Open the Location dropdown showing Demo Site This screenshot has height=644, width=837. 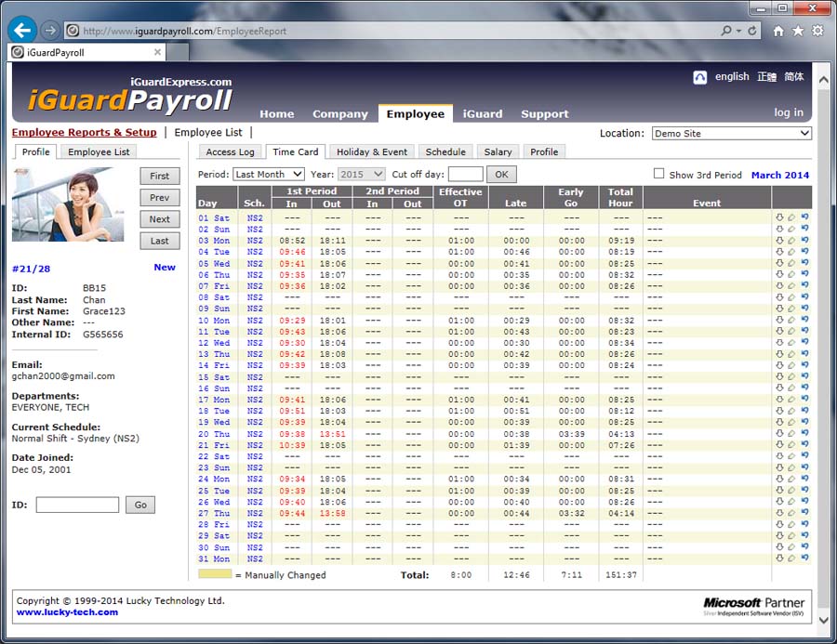(x=731, y=134)
